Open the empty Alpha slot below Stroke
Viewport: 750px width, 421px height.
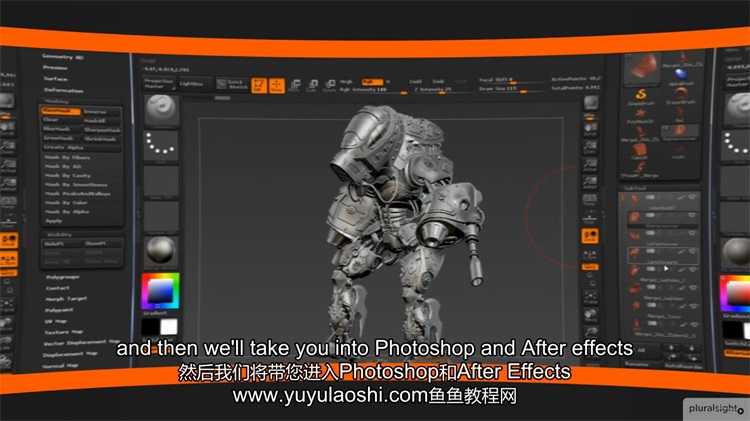point(161,182)
